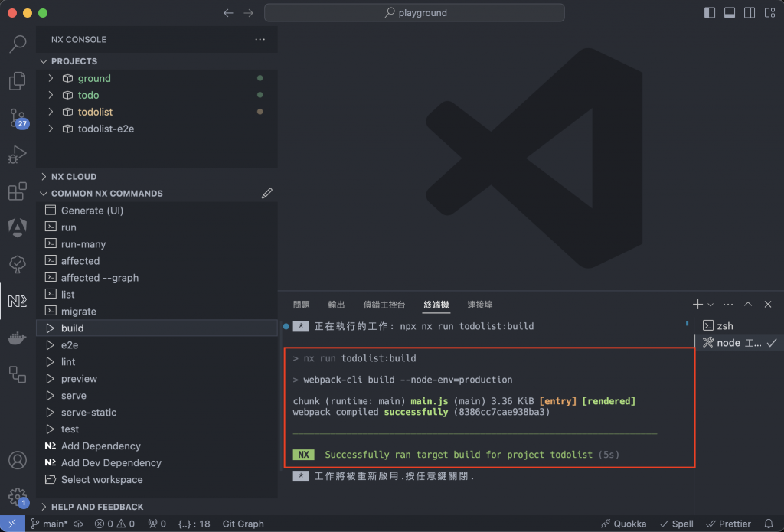Open the Run and Debug view
The image size is (784, 532).
[x=18, y=155]
